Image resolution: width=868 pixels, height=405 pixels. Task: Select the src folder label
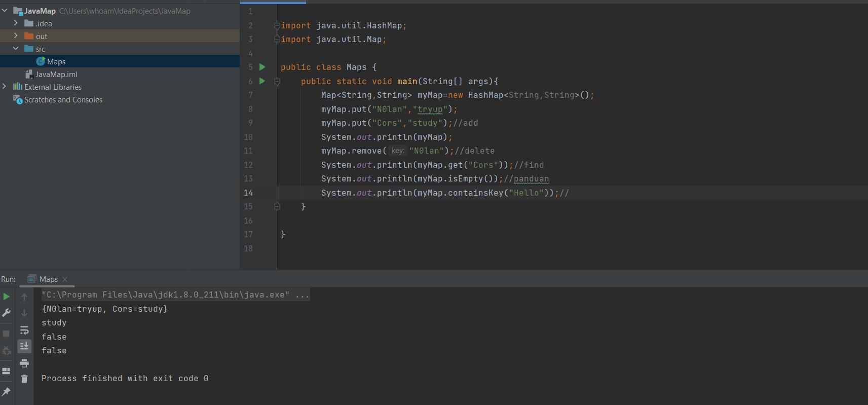point(41,49)
